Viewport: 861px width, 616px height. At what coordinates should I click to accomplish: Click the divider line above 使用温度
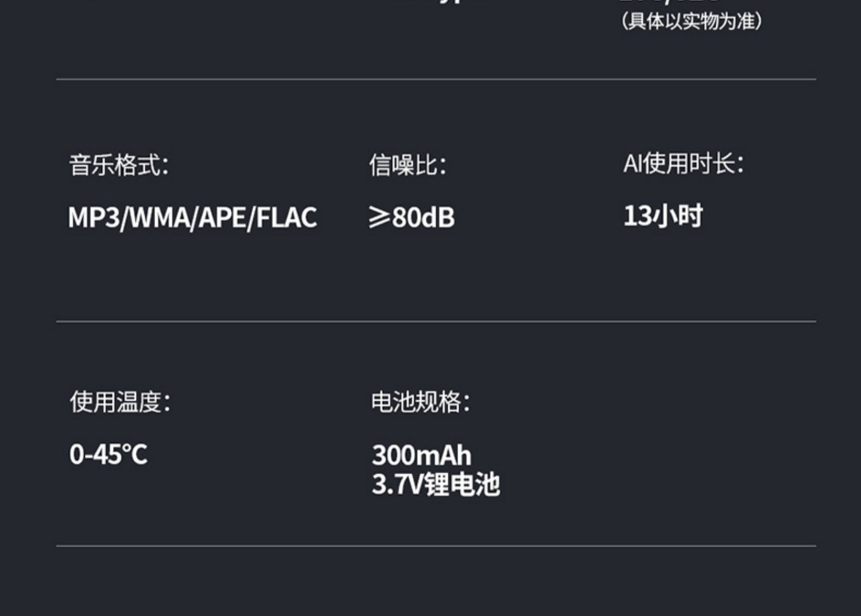(436, 321)
